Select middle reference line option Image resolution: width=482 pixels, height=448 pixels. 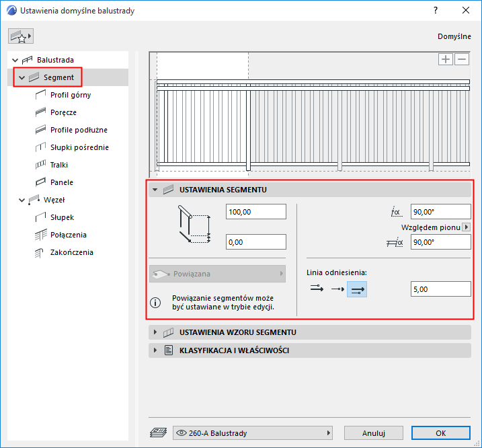[x=337, y=289]
